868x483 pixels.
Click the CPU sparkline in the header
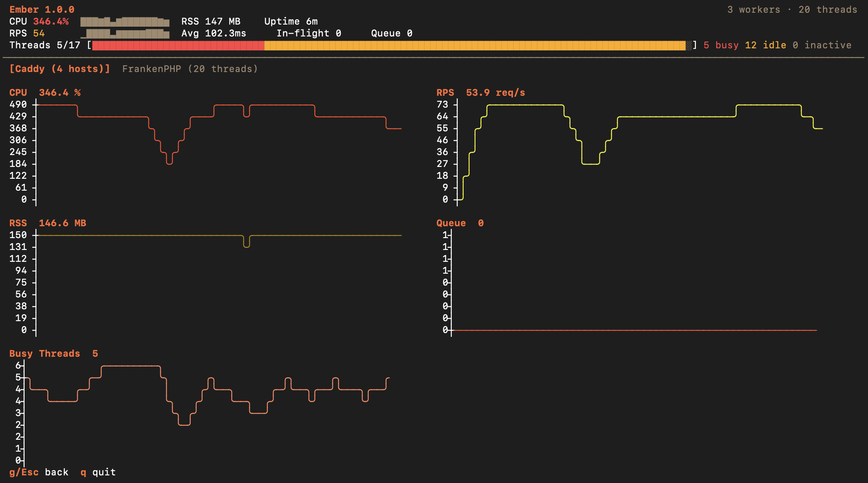(x=125, y=22)
